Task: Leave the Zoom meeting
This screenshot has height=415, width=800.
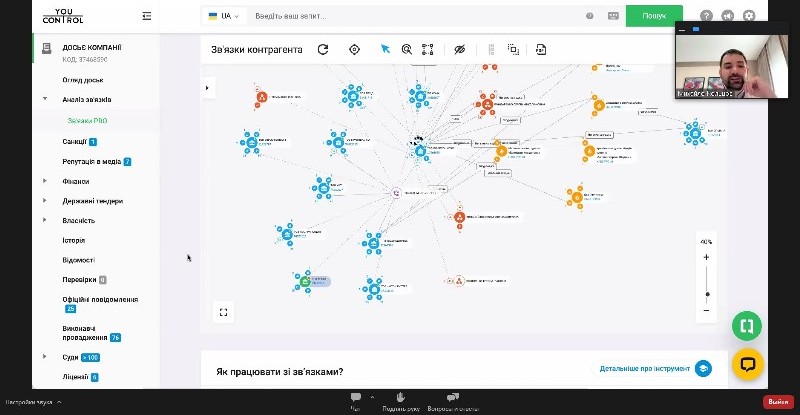Action: click(x=778, y=402)
